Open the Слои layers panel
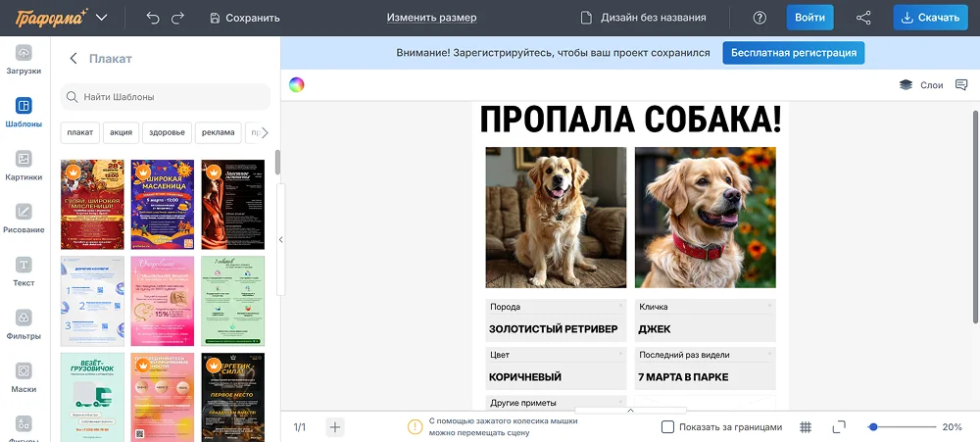The width and height of the screenshot is (980, 442). point(921,85)
